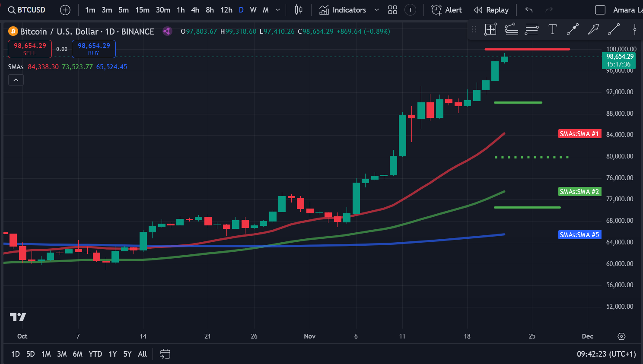Expand the timeframe interval dropdown
The width and height of the screenshot is (643, 364).
pyautogui.click(x=278, y=10)
